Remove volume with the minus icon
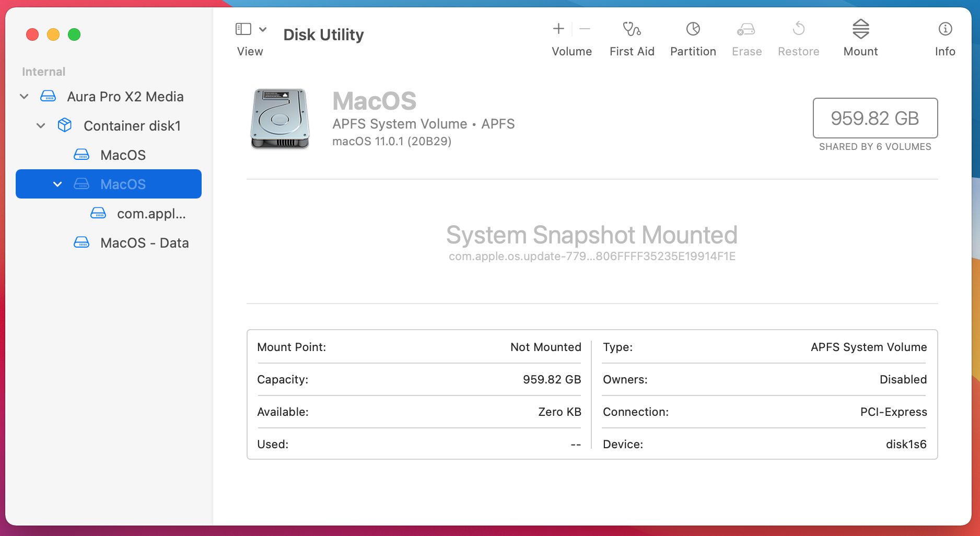Image resolution: width=980 pixels, height=536 pixels. click(x=585, y=29)
